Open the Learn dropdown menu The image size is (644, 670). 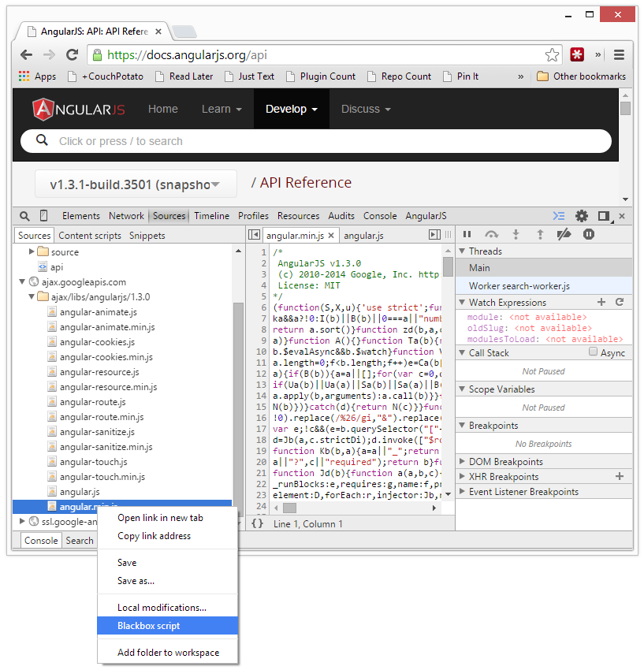tap(221, 109)
